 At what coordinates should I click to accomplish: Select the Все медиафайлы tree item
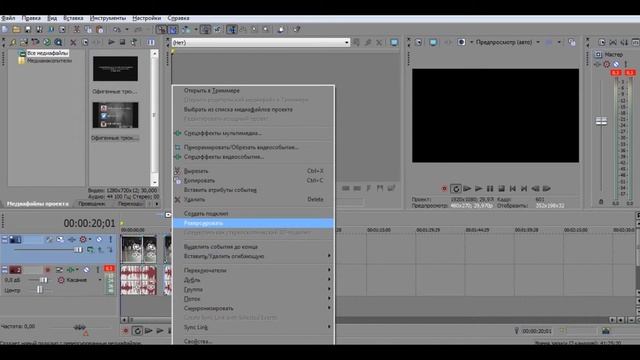pyautogui.click(x=47, y=53)
